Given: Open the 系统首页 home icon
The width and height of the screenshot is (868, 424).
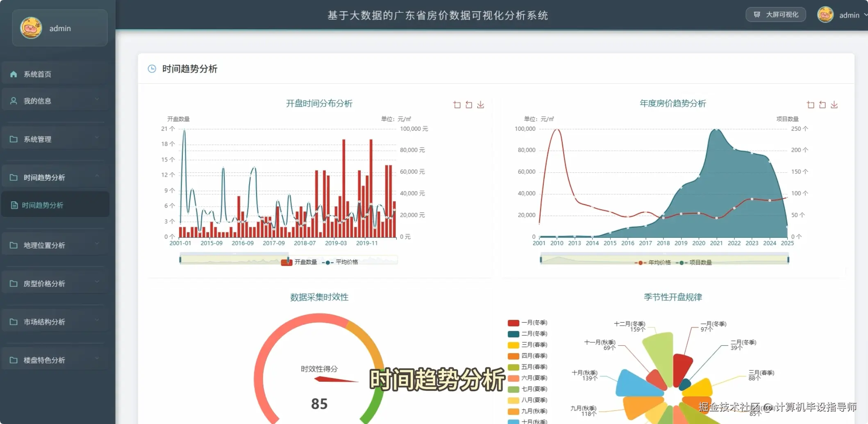Looking at the screenshot, I should coord(14,74).
